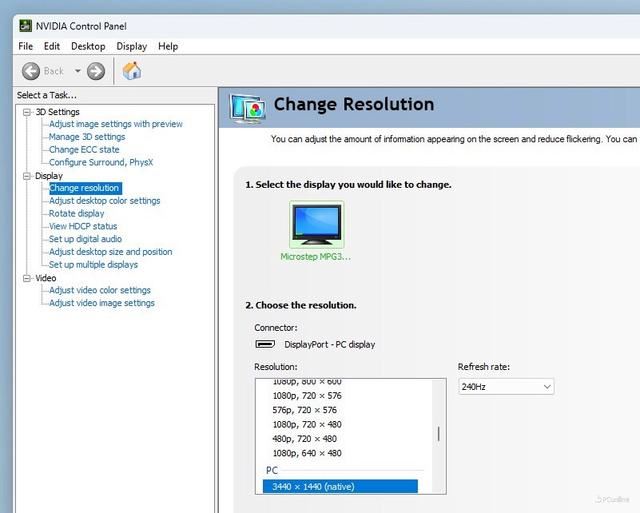Click the Back arrow button
Image resolution: width=640 pixels, height=513 pixels.
31,71
